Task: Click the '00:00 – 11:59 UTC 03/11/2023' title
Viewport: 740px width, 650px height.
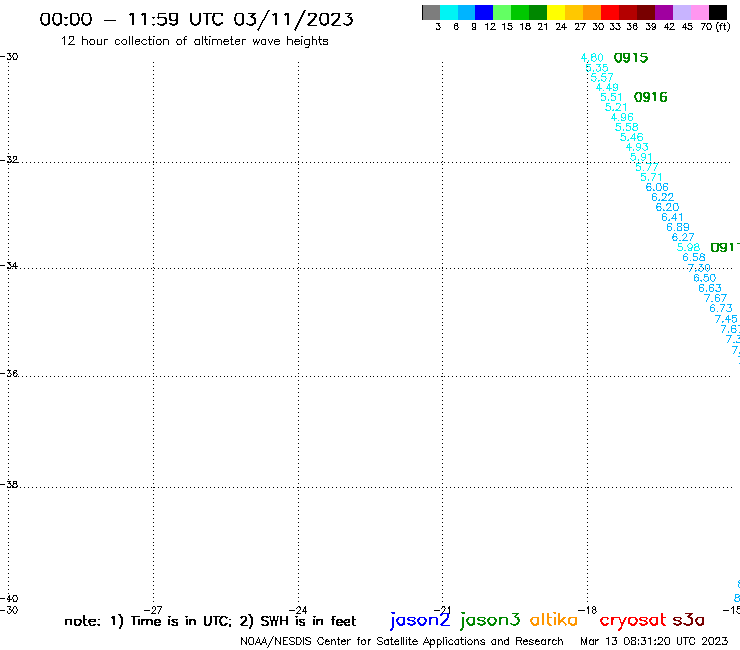Action: click(196, 19)
